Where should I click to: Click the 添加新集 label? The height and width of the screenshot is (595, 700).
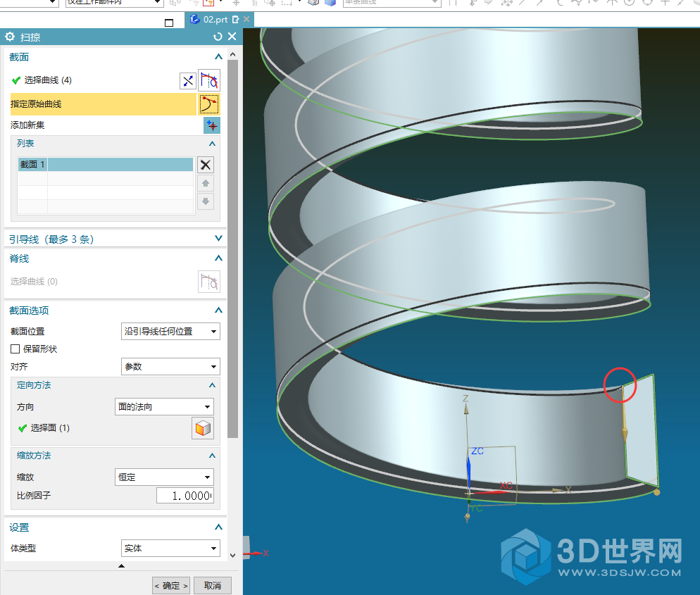tap(27, 125)
